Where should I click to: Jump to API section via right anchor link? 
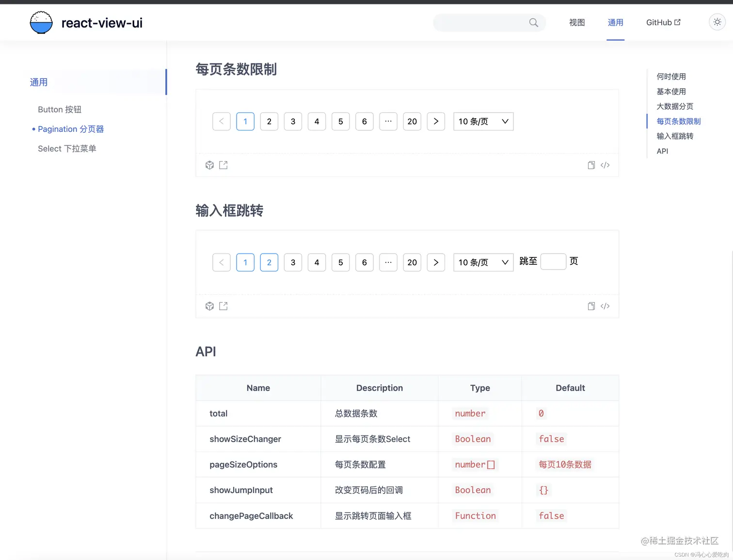pos(662,151)
